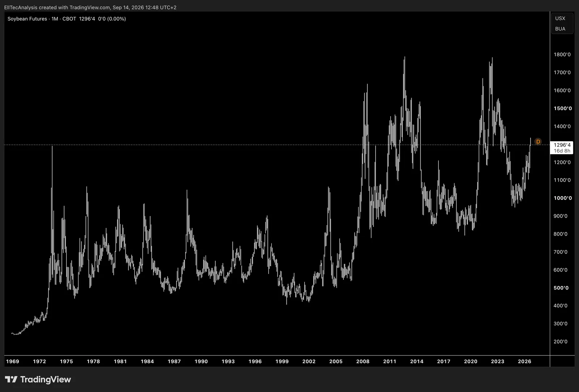Click the 1296'4 last price in the chart legend
Screen dimensions: 579x392
87,19
